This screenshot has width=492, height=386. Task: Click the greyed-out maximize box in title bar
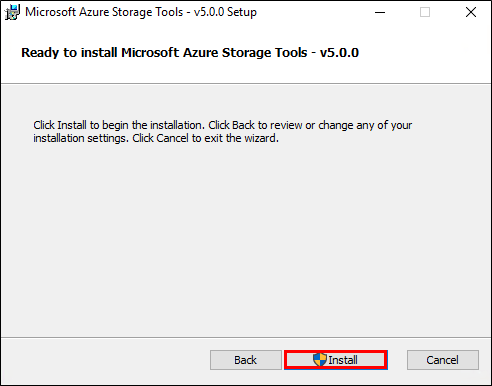pyautogui.click(x=425, y=12)
